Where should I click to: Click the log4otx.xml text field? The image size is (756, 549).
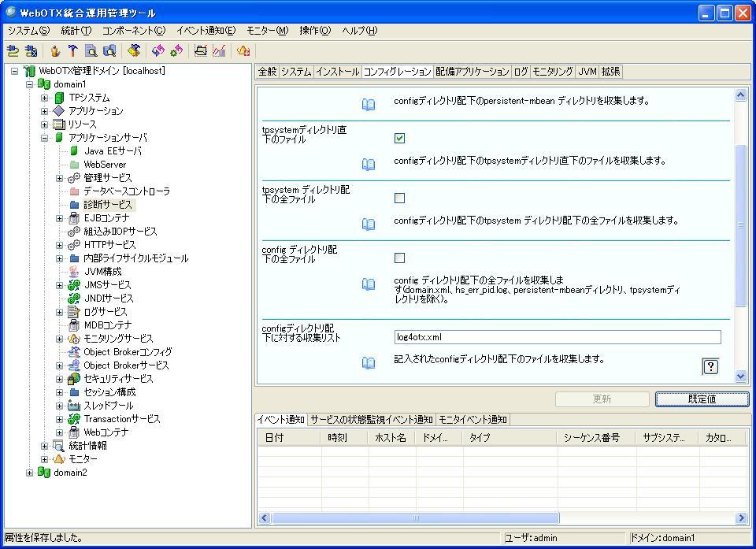pyautogui.click(x=557, y=337)
